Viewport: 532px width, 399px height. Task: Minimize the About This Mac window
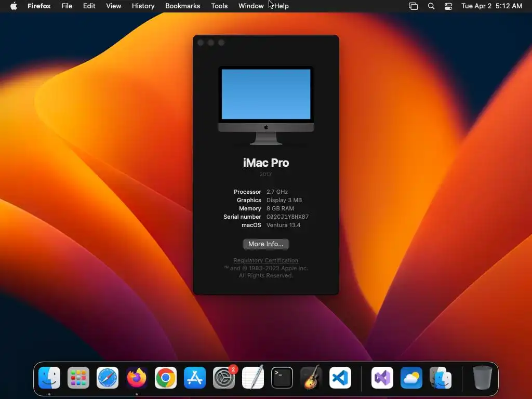pos(211,43)
